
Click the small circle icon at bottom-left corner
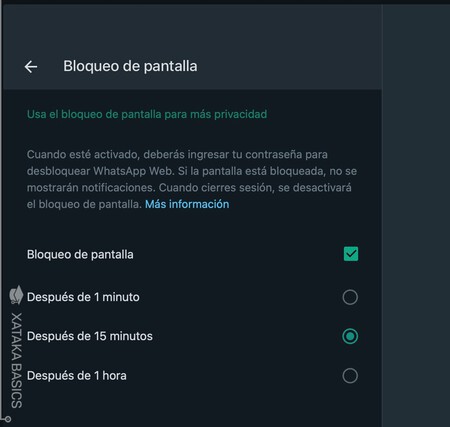[8, 419]
